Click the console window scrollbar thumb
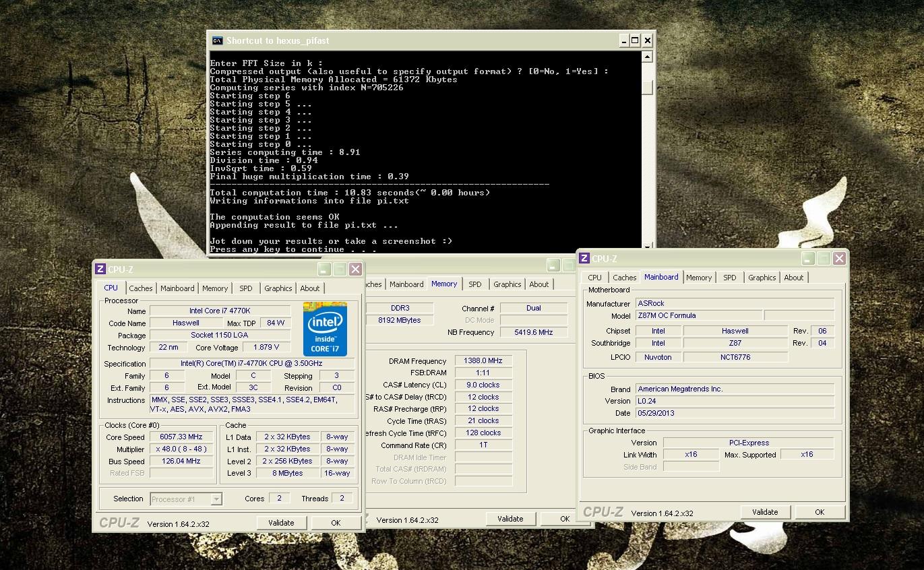 pyautogui.click(x=647, y=88)
